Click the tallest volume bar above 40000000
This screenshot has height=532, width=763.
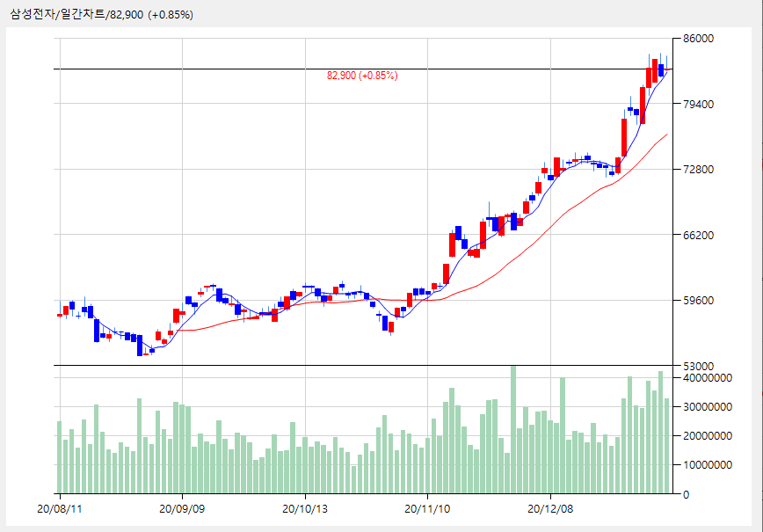tap(513, 430)
